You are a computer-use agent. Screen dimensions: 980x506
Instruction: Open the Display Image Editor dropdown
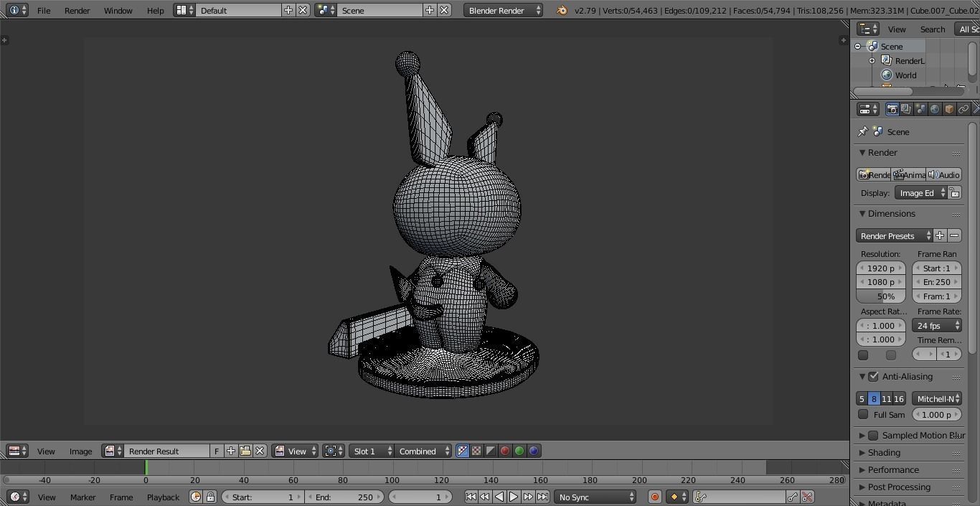click(x=921, y=193)
